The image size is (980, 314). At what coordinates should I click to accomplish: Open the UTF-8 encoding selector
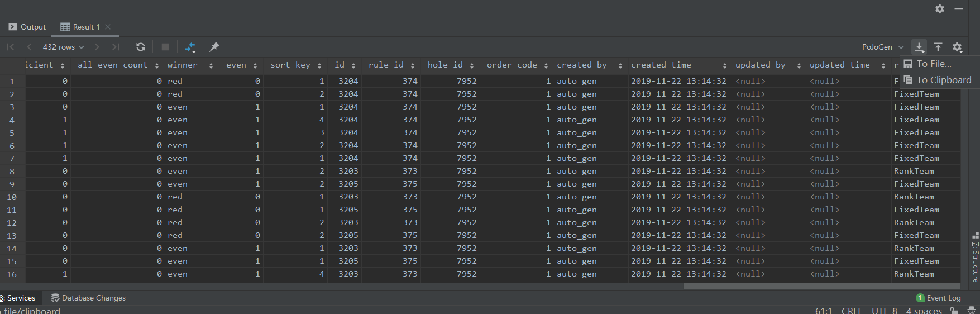pyautogui.click(x=885, y=311)
